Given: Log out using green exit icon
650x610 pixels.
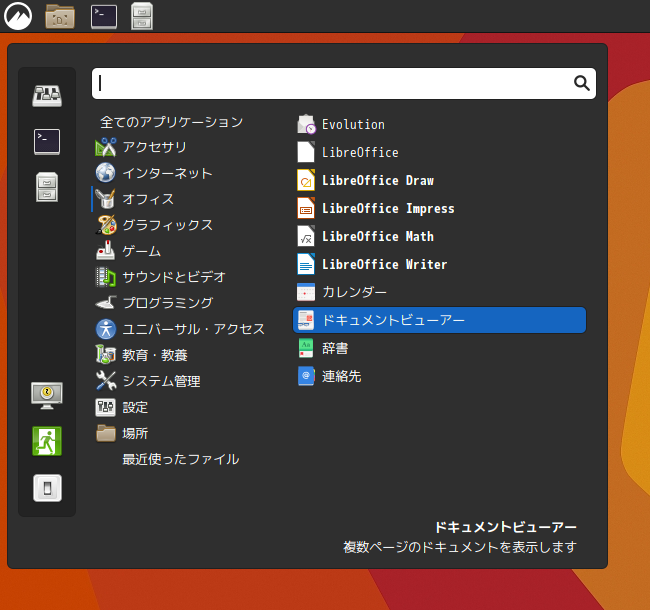Looking at the screenshot, I should pos(47,441).
